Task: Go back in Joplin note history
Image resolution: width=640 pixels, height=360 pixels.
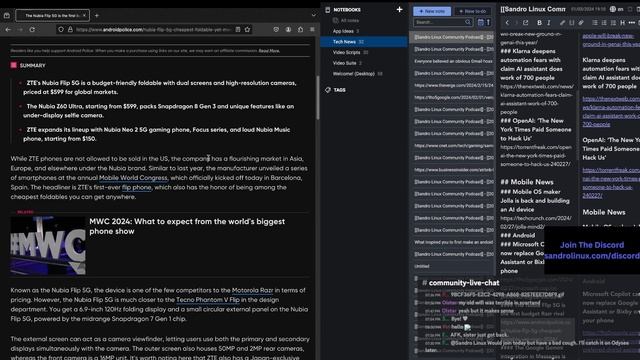Action: click(x=507, y=23)
